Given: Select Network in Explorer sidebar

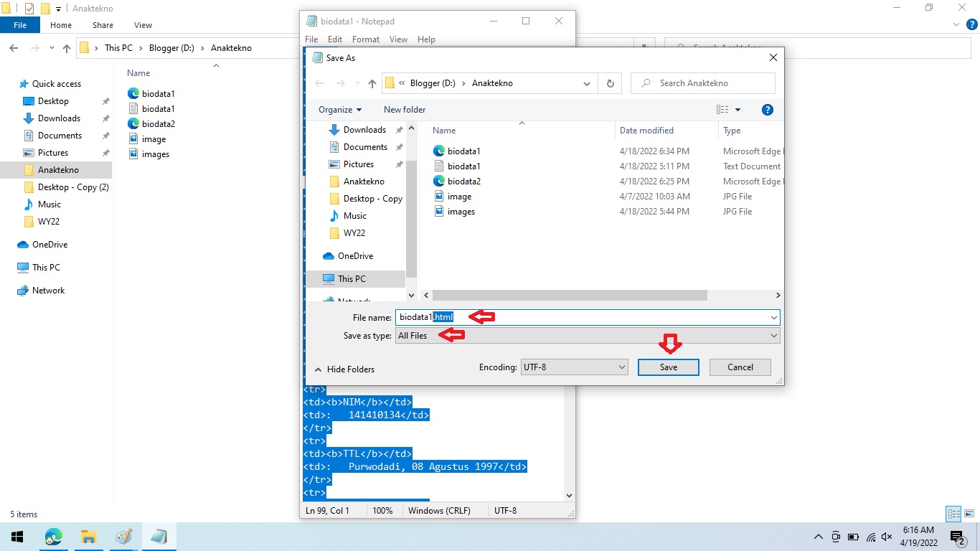Looking at the screenshot, I should point(41,291).
